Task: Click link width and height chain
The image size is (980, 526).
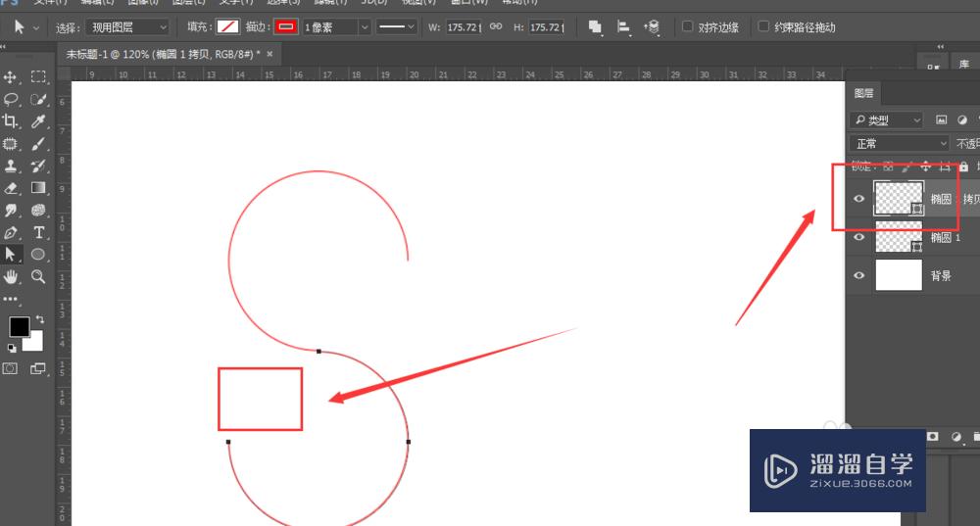Action: point(496,26)
